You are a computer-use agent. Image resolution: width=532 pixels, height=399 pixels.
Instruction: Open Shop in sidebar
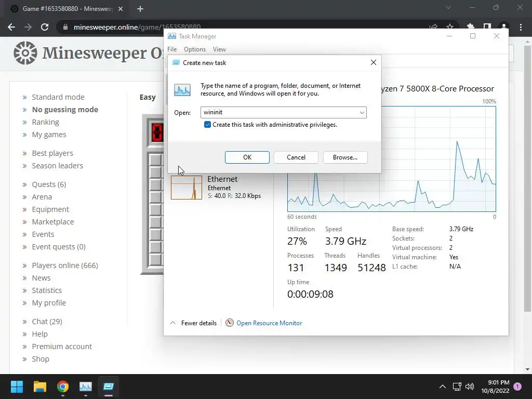41,359
